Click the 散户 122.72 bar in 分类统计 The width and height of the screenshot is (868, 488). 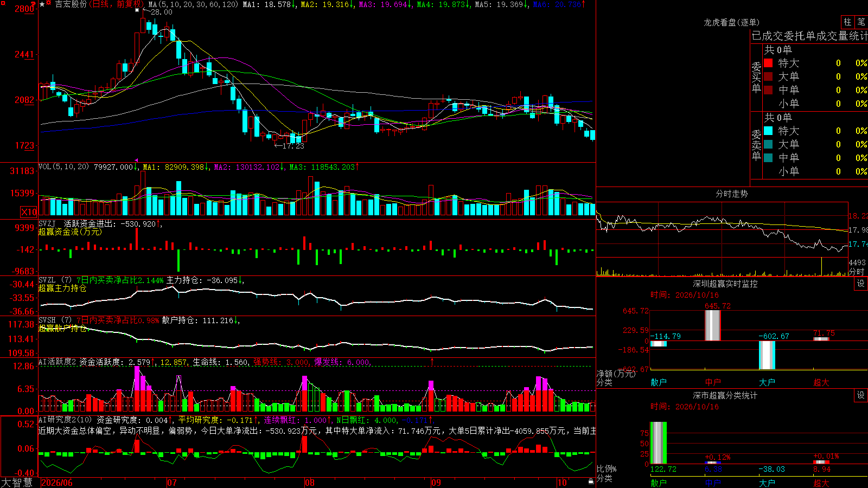coord(658,442)
